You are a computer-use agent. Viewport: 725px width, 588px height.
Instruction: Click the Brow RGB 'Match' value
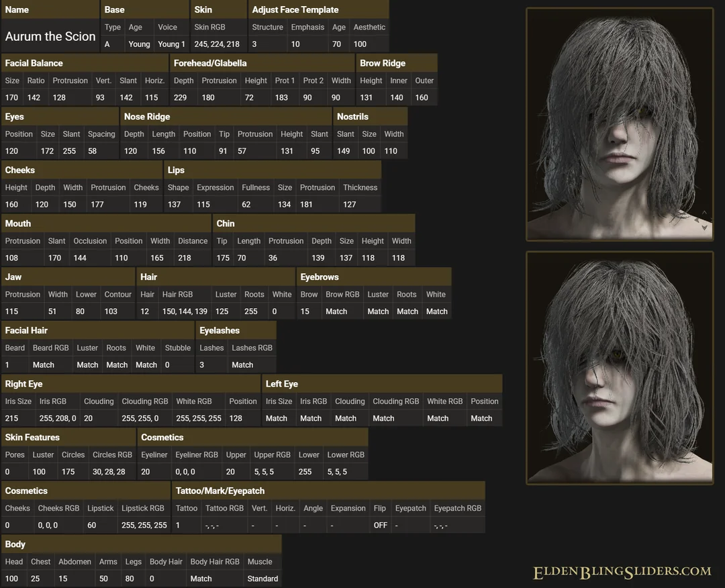coord(336,311)
